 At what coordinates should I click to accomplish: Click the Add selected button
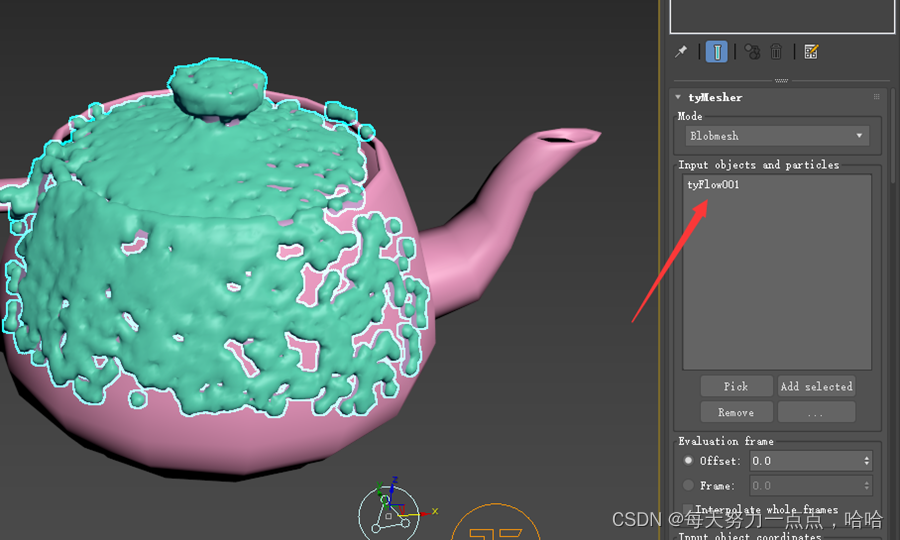click(x=816, y=386)
